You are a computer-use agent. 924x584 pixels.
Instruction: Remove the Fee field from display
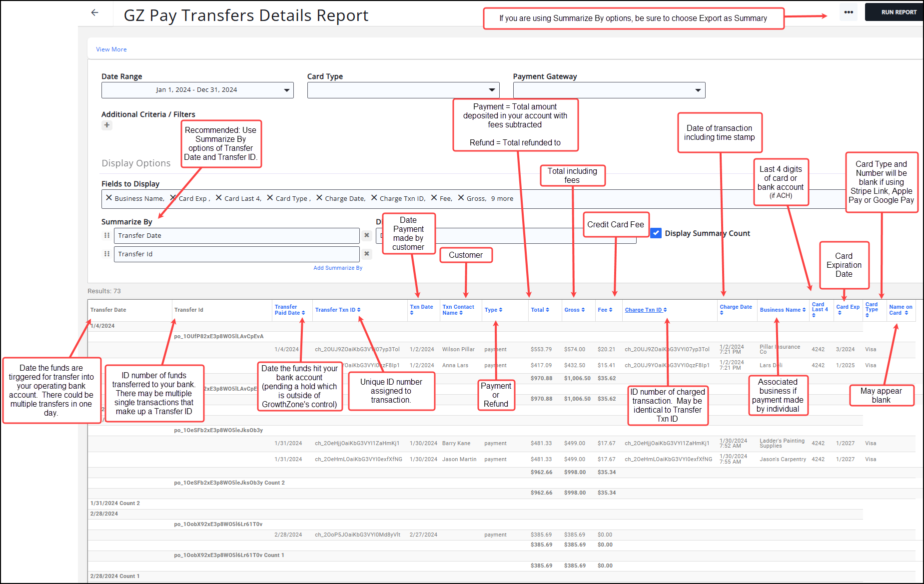[434, 198]
